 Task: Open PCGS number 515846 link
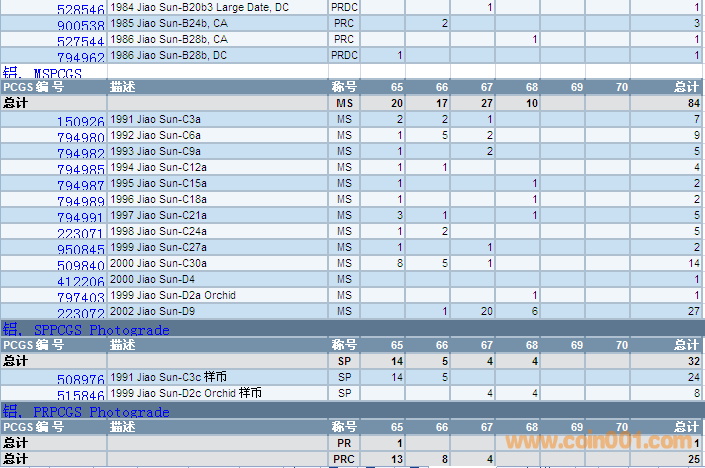click(80, 396)
